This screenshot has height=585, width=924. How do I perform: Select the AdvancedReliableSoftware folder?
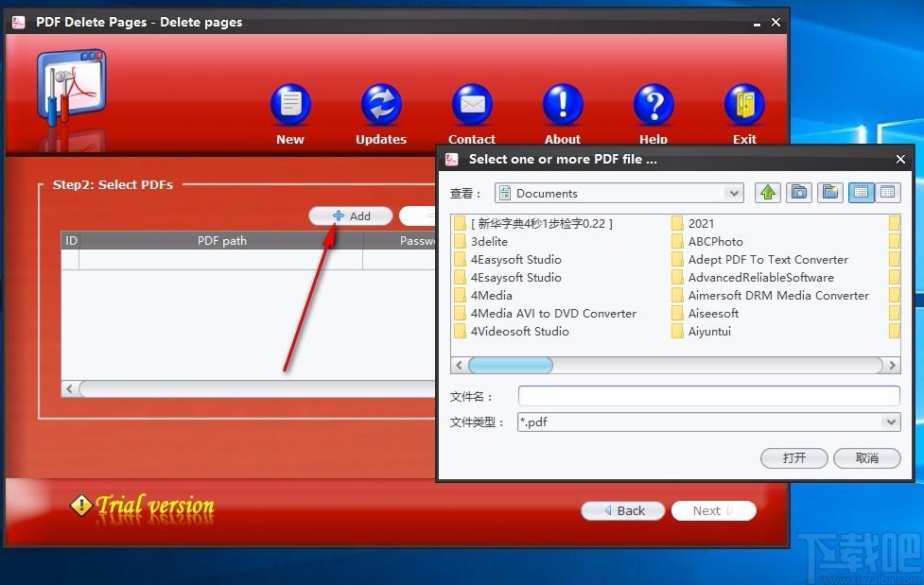[753, 278]
